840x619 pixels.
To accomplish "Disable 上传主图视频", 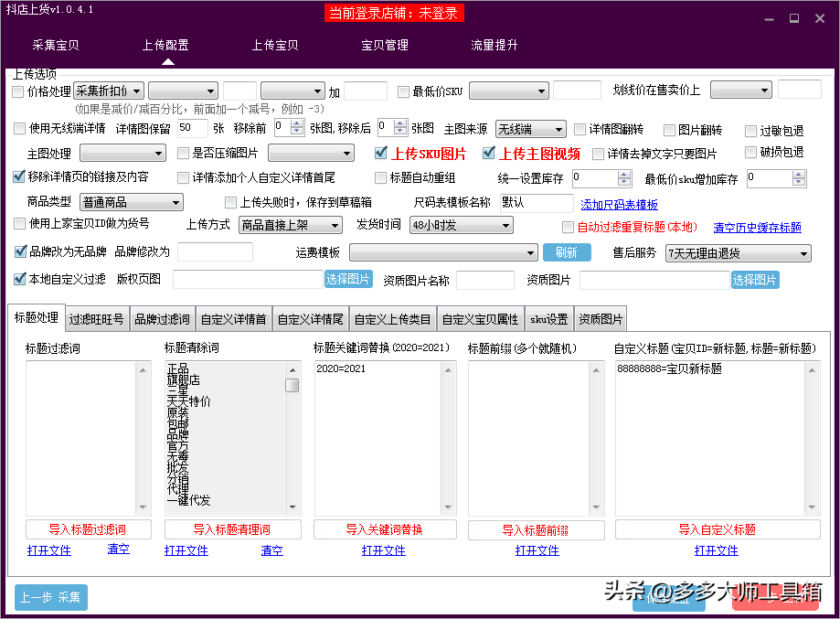I will (487, 153).
